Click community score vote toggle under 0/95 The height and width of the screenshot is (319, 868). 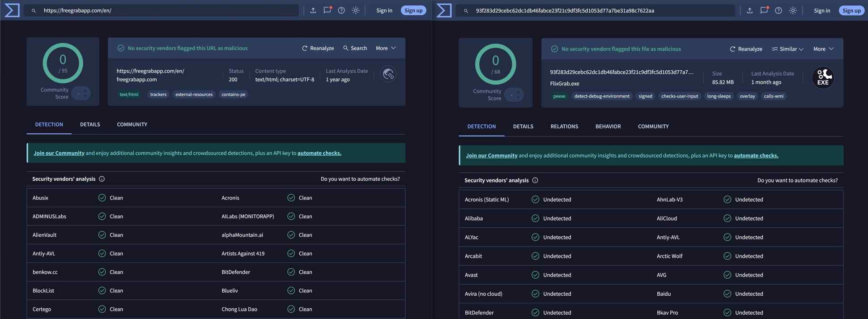click(x=81, y=94)
